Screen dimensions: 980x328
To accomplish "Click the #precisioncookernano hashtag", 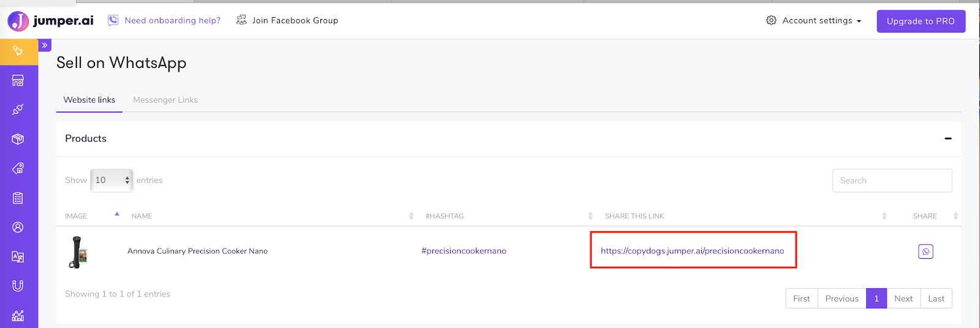I will (x=464, y=251).
